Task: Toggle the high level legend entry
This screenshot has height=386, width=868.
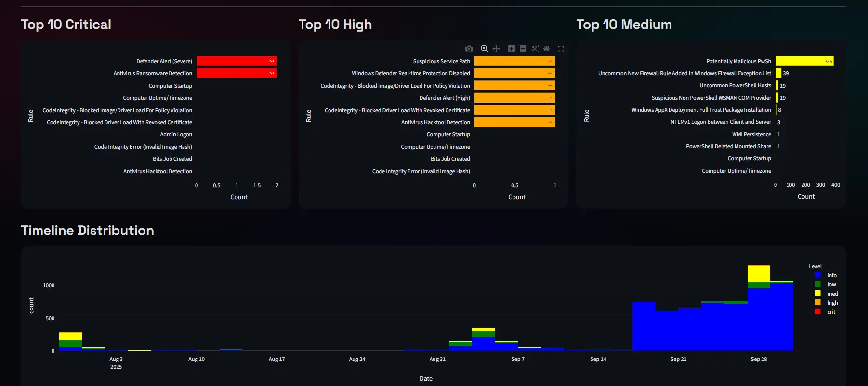Action: (x=832, y=303)
